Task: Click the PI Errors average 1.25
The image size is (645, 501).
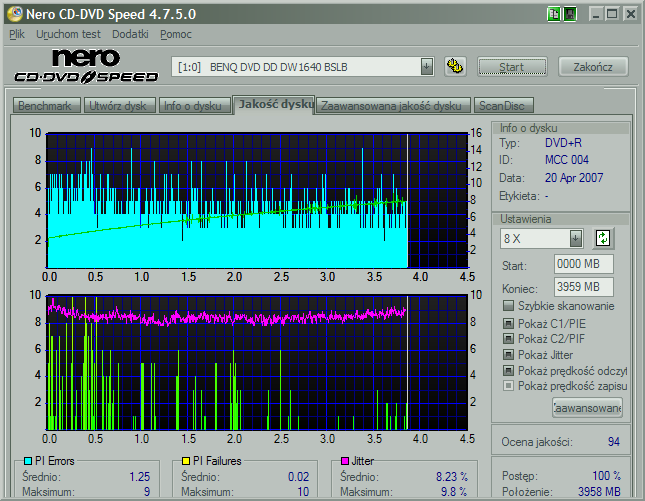Action: pyautogui.click(x=139, y=477)
